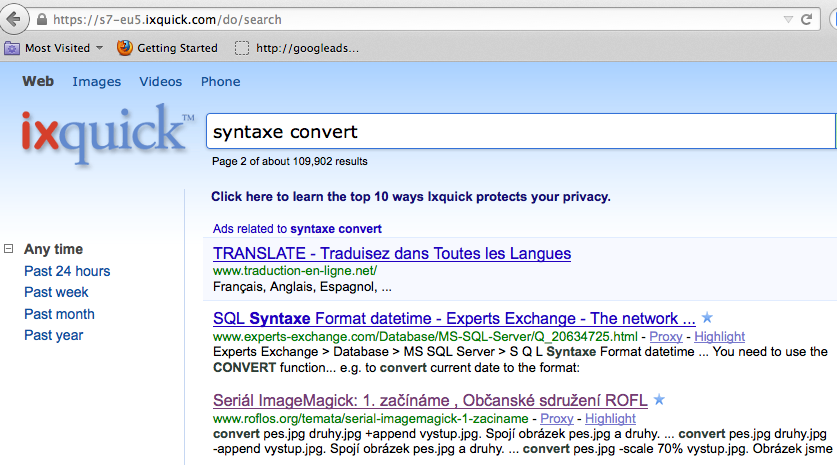Click the www.traduction-en-ligne.net URL
The width and height of the screenshot is (837, 465).
click(295, 271)
